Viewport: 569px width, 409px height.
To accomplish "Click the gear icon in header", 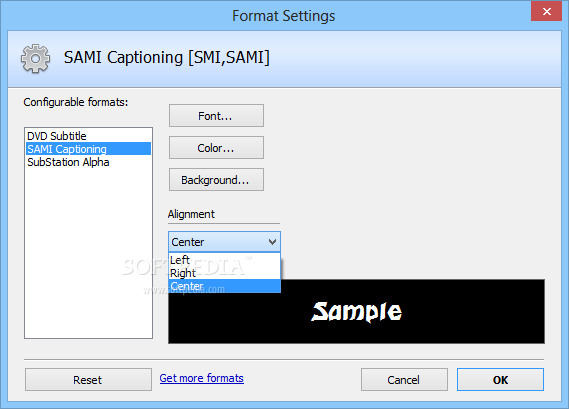I will [x=35, y=58].
